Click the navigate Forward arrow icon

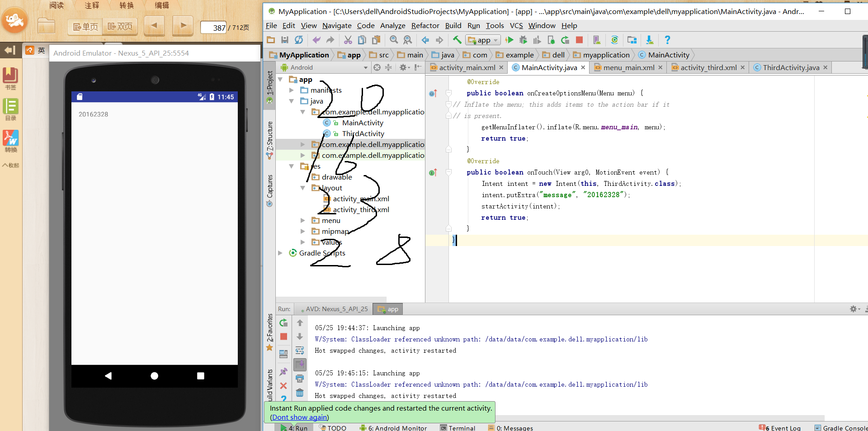click(x=439, y=40)
